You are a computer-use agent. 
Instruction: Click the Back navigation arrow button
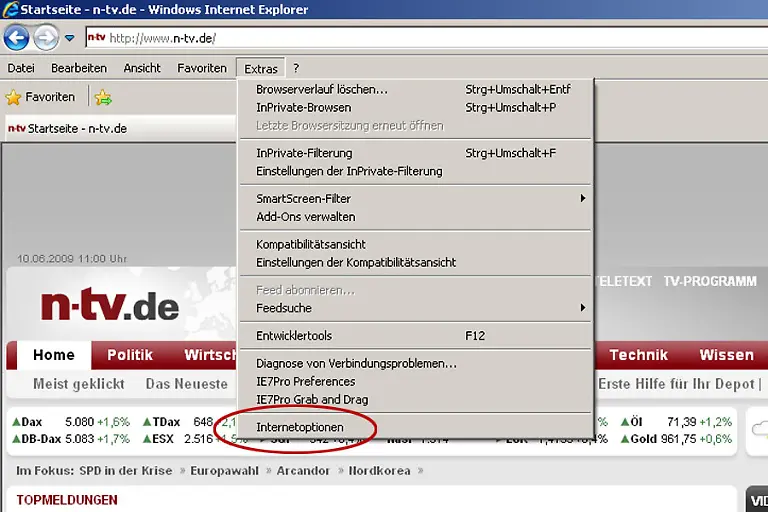tap(16, 38)
